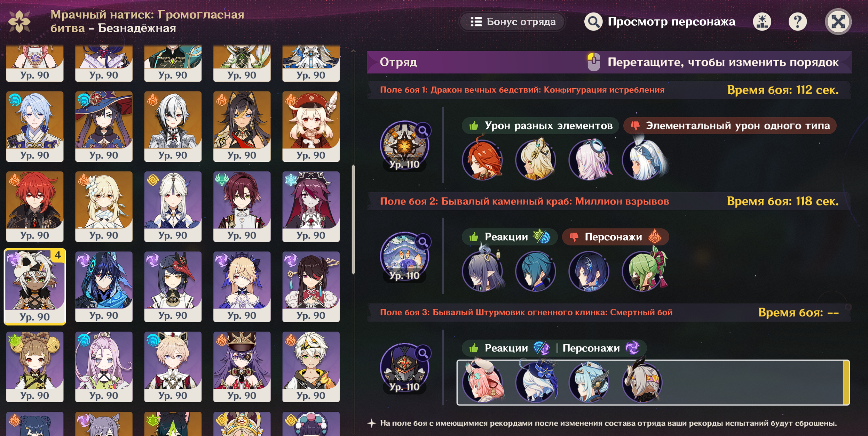Click the Персонажи pyro penalty tag in Battlefield 2
This screenshot has width=868, height=436.
point(615,237)
